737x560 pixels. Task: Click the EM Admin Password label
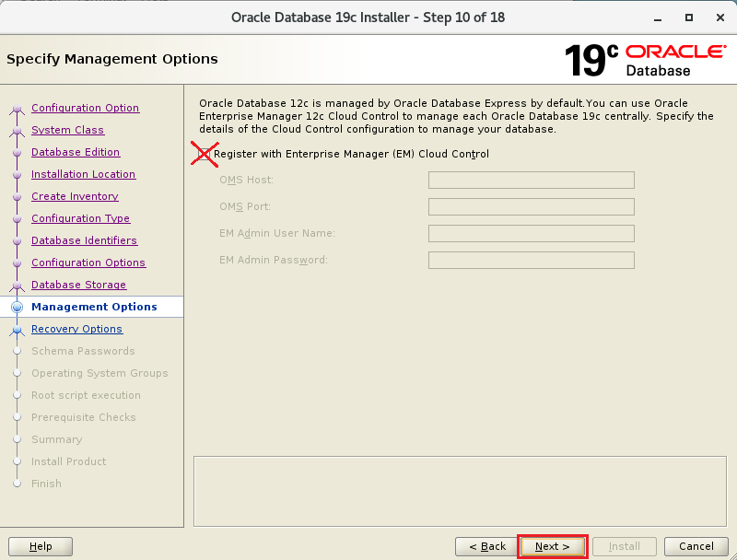(x=274, y=261)
